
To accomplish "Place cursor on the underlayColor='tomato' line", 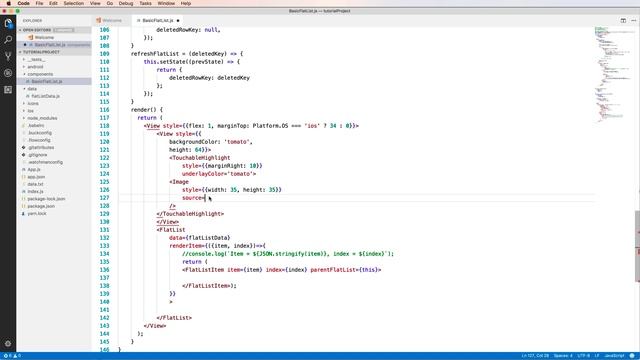I will click(219, 174).
